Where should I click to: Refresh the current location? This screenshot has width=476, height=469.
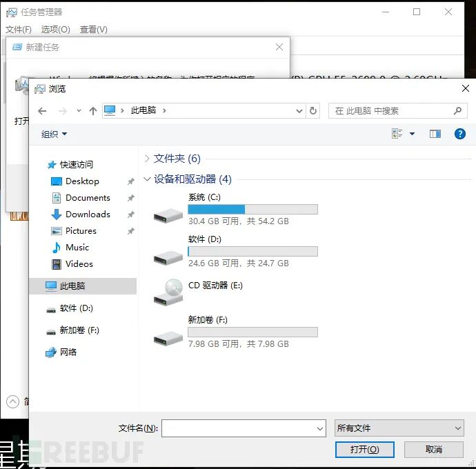tap(313, 110)
